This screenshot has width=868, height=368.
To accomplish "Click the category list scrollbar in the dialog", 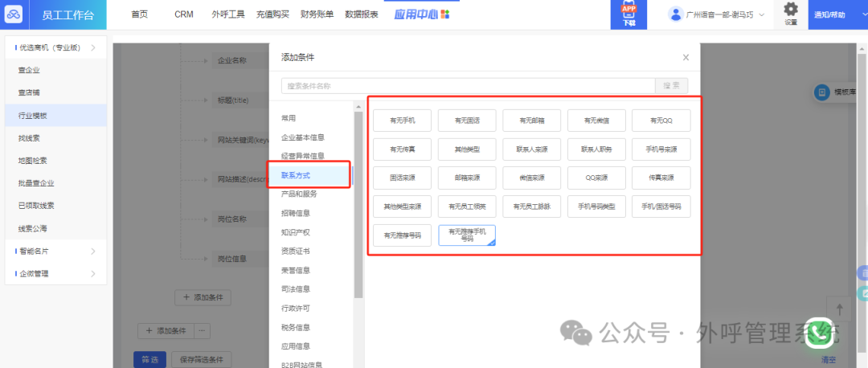I will coord(358,205).
